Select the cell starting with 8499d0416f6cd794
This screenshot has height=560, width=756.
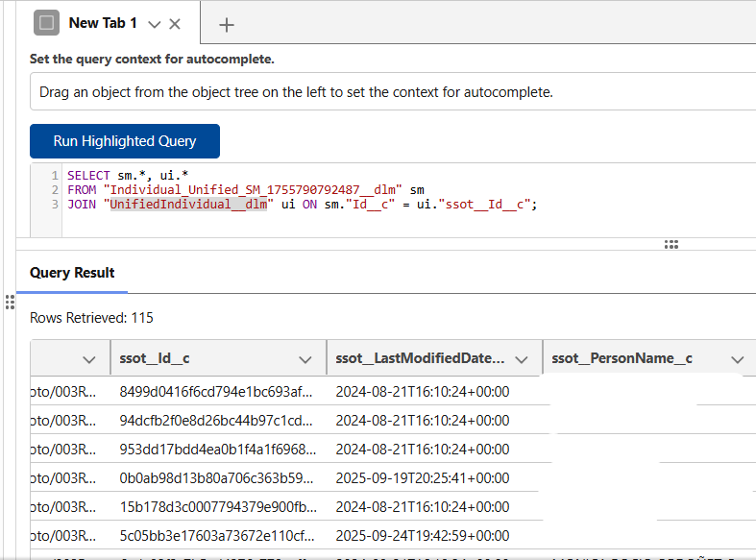pos(215,392)
